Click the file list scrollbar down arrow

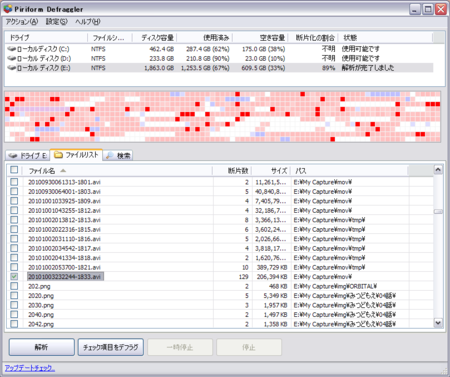click(x=438, y=323)
